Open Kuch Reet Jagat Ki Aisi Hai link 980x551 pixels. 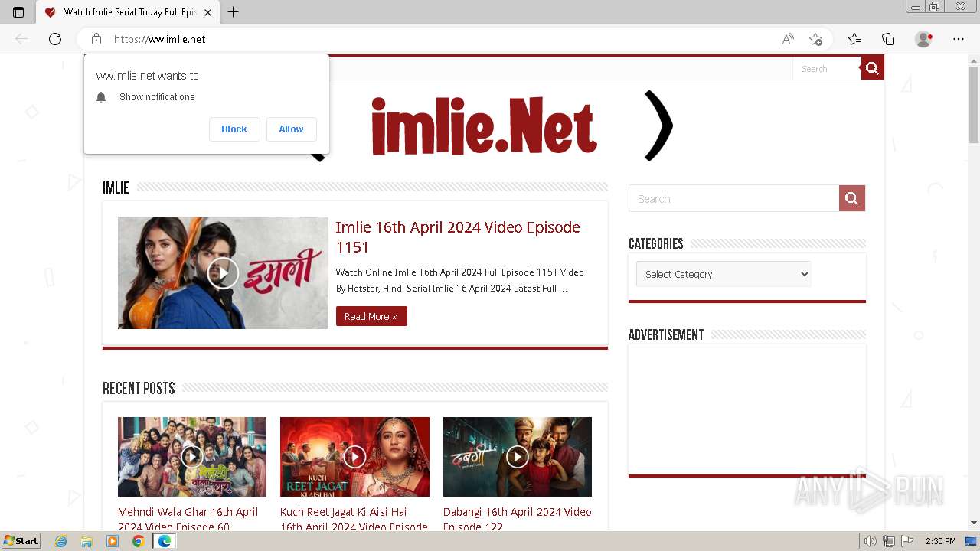pyautogui.click(x=354, y=518)
